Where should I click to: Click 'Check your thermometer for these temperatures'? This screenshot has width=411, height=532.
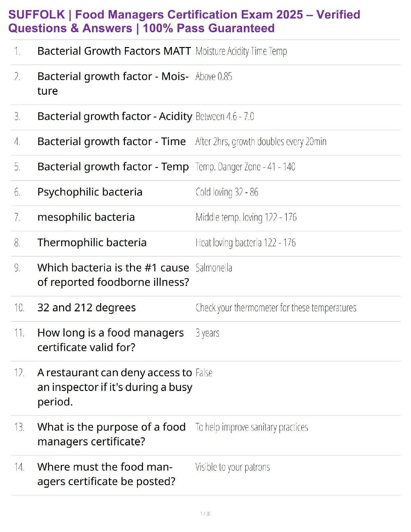click(x=276, y=308)
